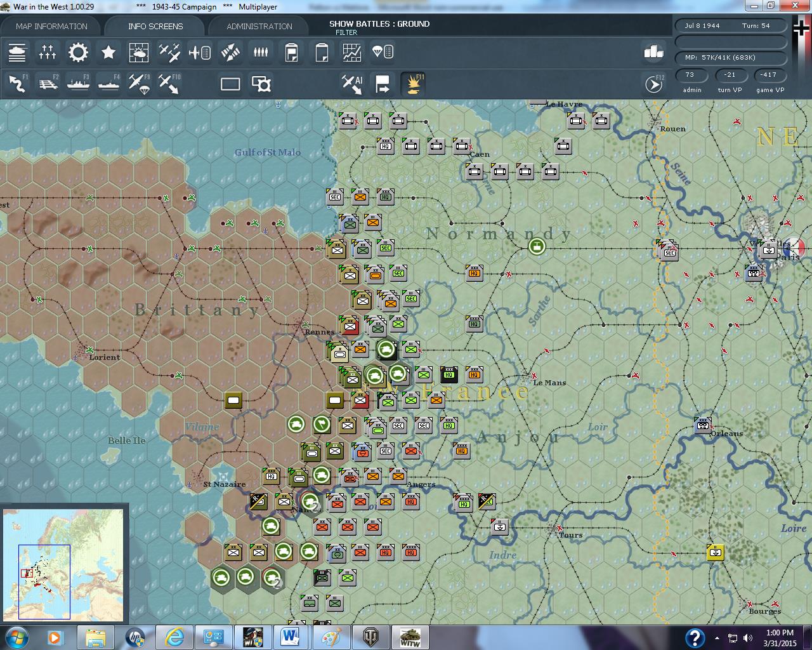Screen dimensions: 812x650
Task: Click the AI air planning icon
Action: tap(352, 84)
